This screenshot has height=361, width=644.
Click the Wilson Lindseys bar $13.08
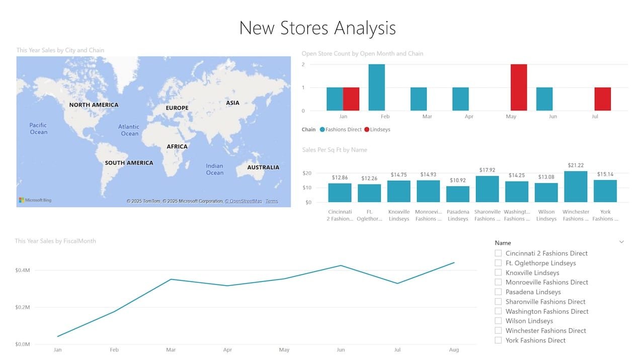[x=546, y=193]
